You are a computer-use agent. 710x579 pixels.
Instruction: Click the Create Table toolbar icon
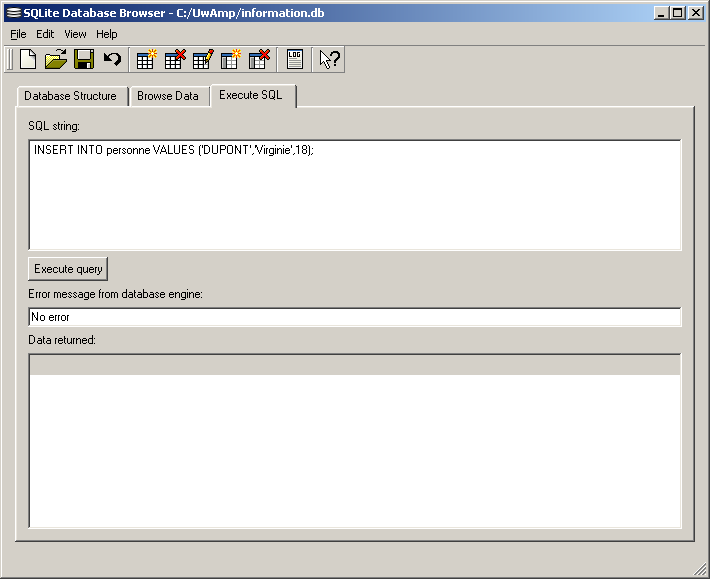click(x=147, y=60)
